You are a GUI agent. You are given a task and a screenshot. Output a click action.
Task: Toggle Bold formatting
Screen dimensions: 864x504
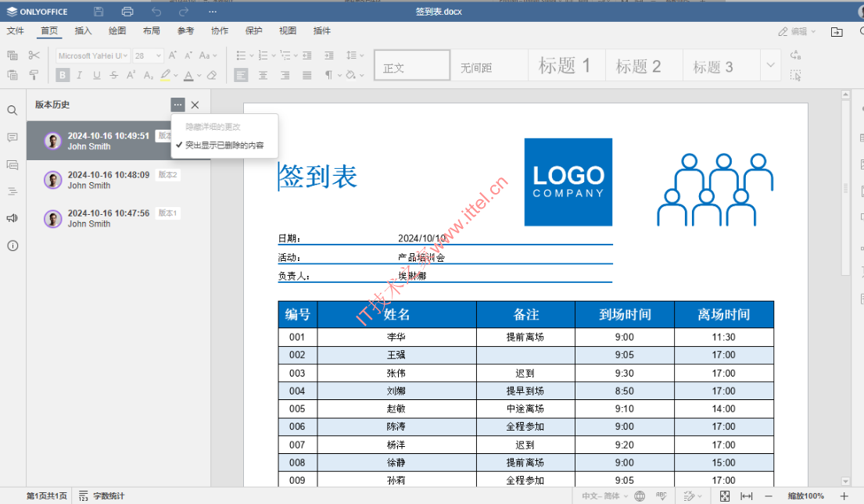point(63,75)
